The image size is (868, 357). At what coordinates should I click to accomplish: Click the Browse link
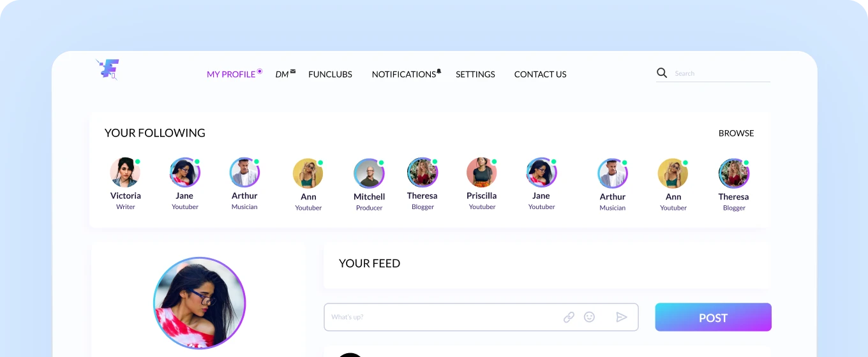[736, 133]
